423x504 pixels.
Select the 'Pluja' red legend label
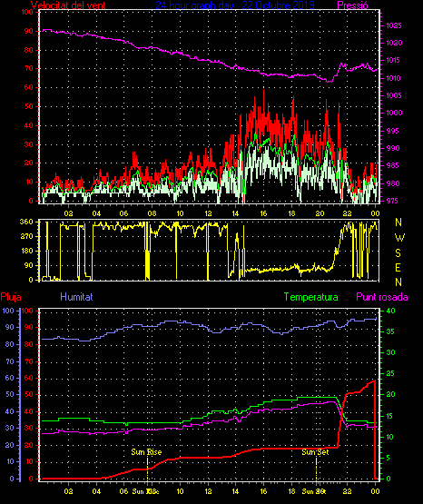click(x=11, y=297)
